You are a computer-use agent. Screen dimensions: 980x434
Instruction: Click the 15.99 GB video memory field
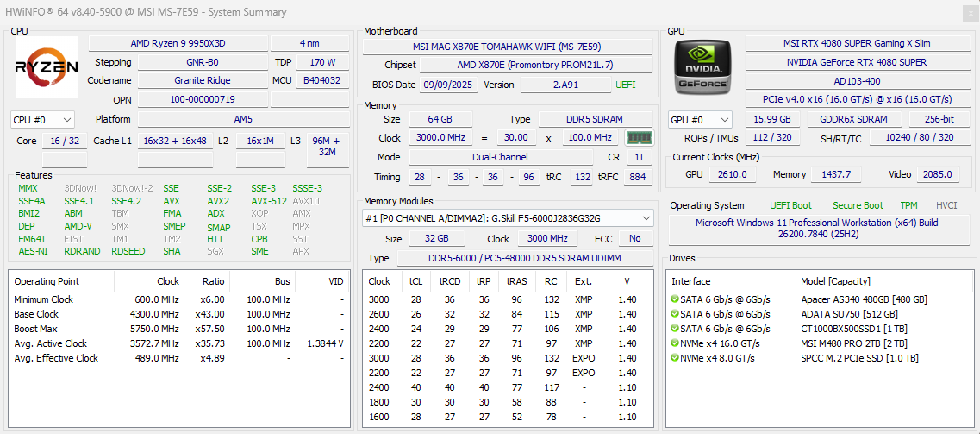click(772, 119)
